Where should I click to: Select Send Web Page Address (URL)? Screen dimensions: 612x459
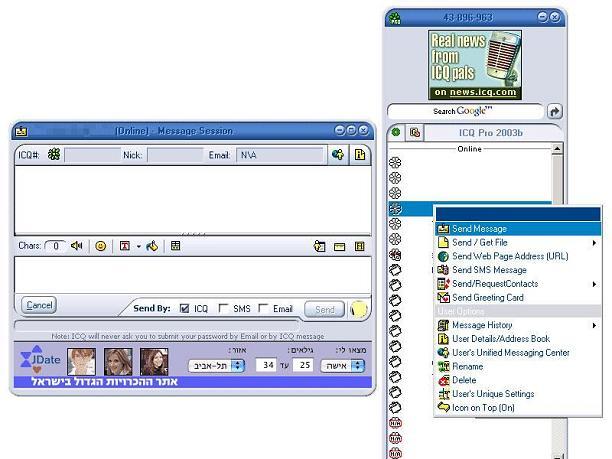(518, 256)
